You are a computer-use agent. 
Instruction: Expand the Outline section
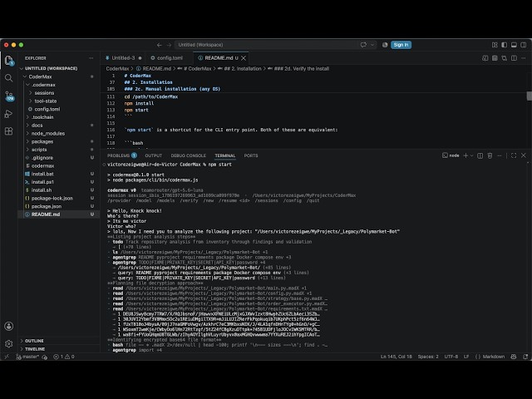pos(34,341)
